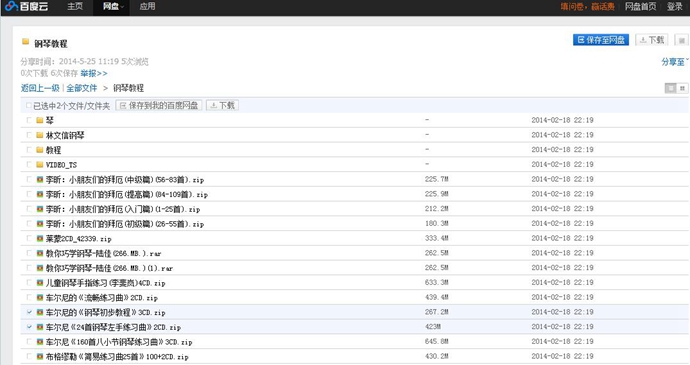Click archive icon of 儿童钢琴手指练习 zip
This screenshot has height=365, width=690.
pyautogui.click(x=40, y=283)
